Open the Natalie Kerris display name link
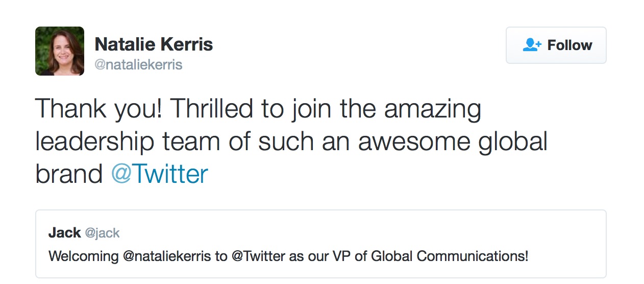Screen dimensions: 644x284 click(154, 44)
